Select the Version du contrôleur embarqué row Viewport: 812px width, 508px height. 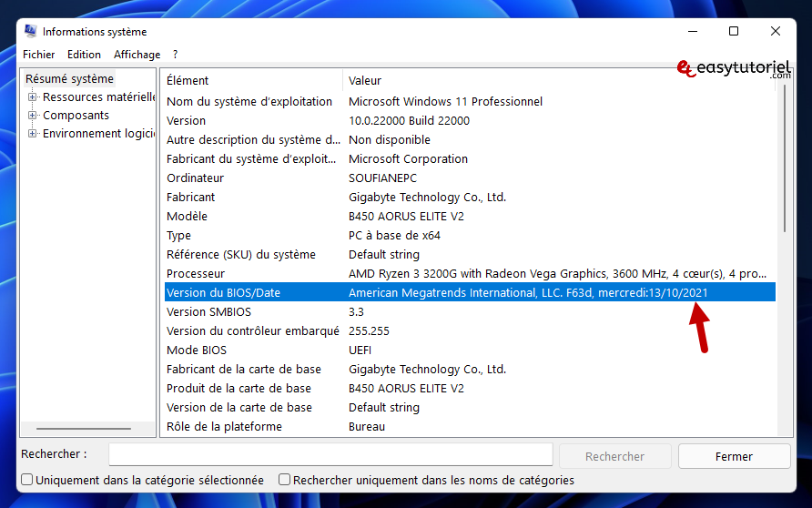tap(470, 330)
